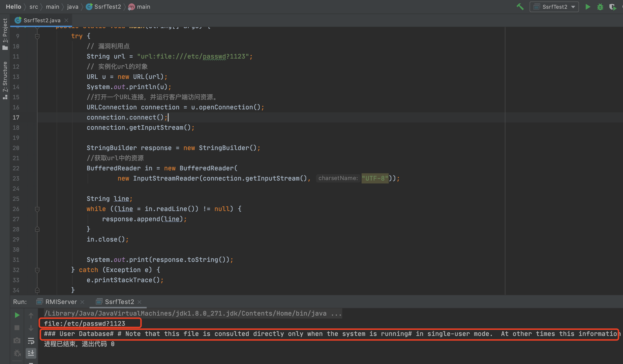The width and height of the screenshot is (623, 364).
Task: Click the Down the stack trace arrow
Action: tap(31, 328)
